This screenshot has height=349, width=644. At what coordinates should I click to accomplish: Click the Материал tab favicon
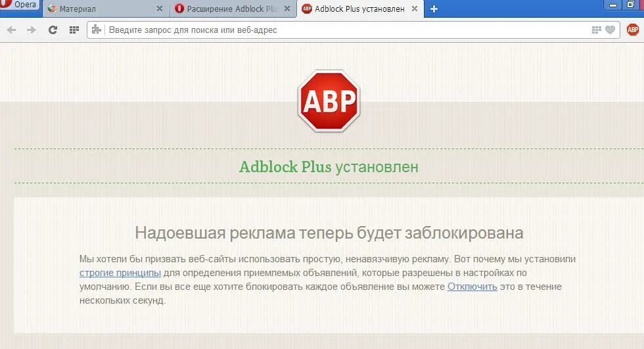52,9
